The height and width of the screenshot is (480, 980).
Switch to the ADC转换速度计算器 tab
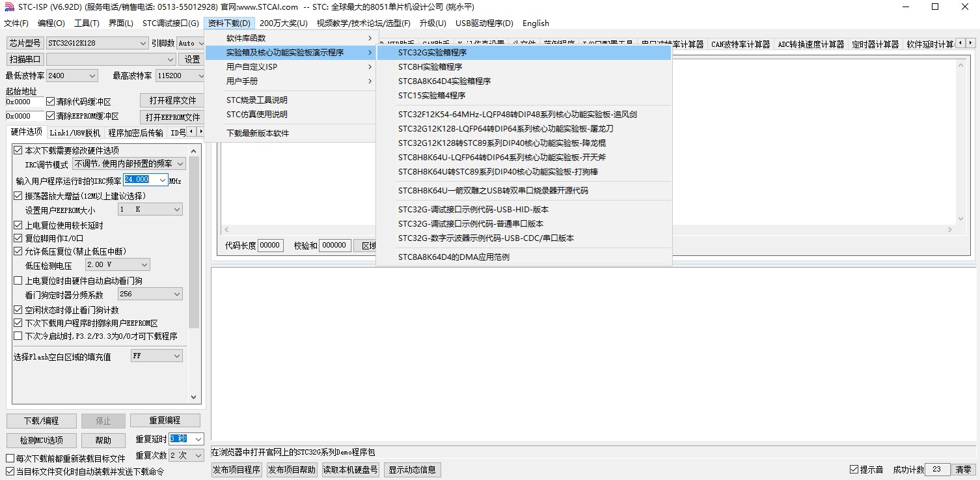pos(811,44)
